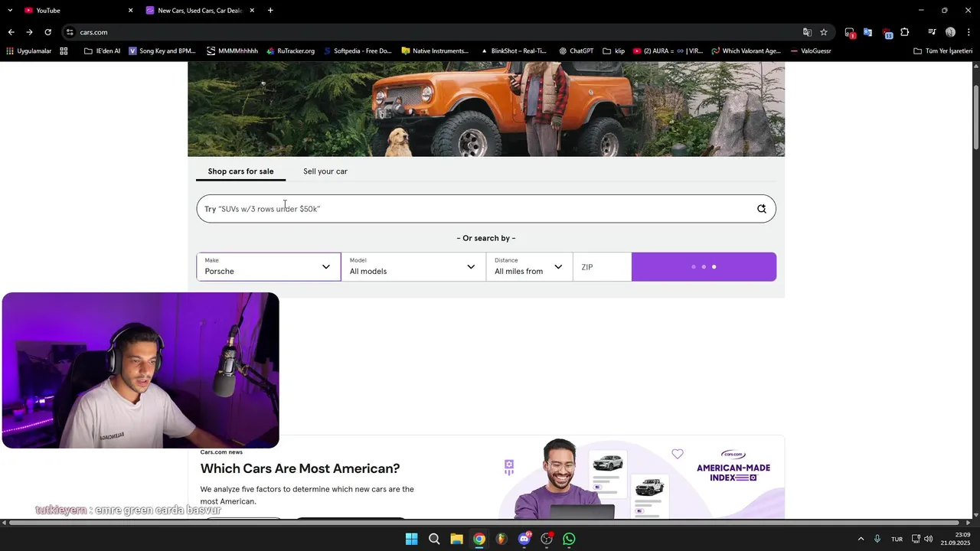This screenshot has height=551, width=980.
Task: Open the Chrome extensions puzzle icon
Action: [905, 32]
